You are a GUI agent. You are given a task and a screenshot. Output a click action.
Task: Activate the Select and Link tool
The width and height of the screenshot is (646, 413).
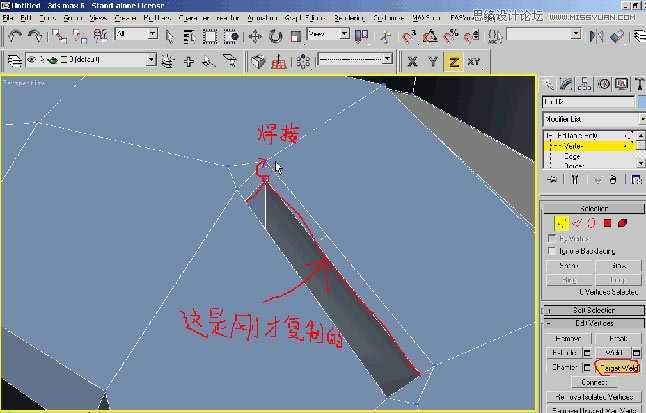(59, 36)
